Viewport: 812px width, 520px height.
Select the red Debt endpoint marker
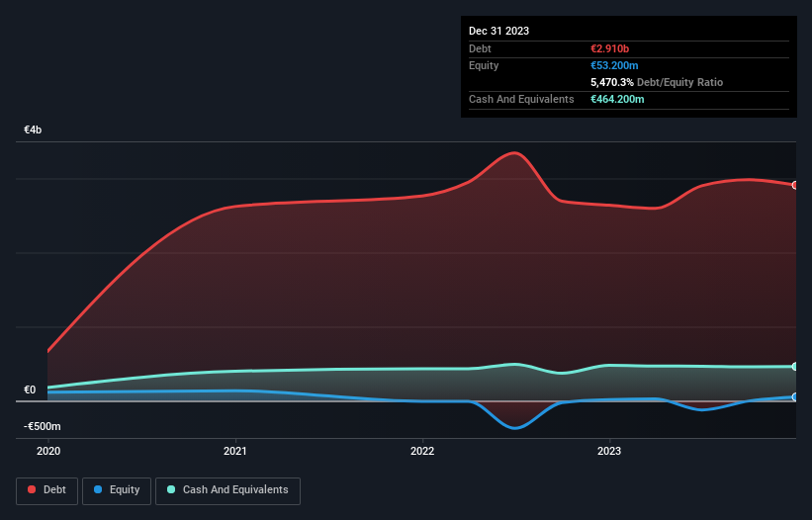click(x=795, y=185)
